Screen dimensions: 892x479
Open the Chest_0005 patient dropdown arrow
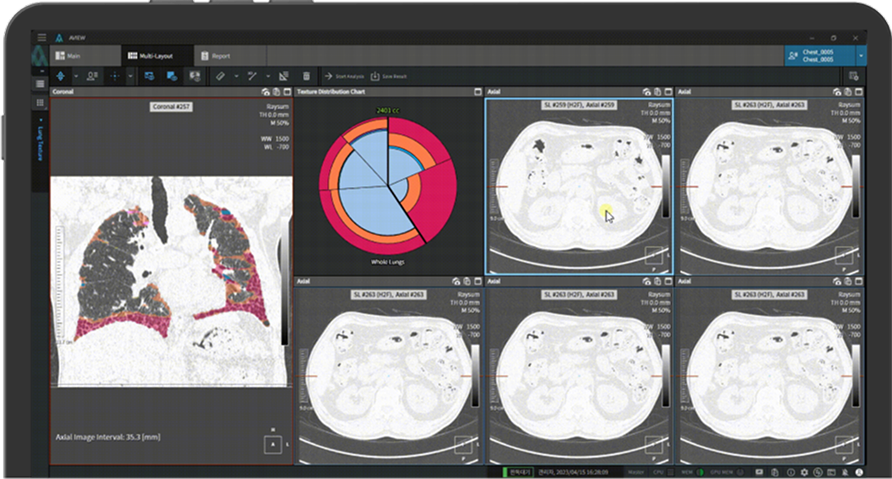tap(862, 56)
